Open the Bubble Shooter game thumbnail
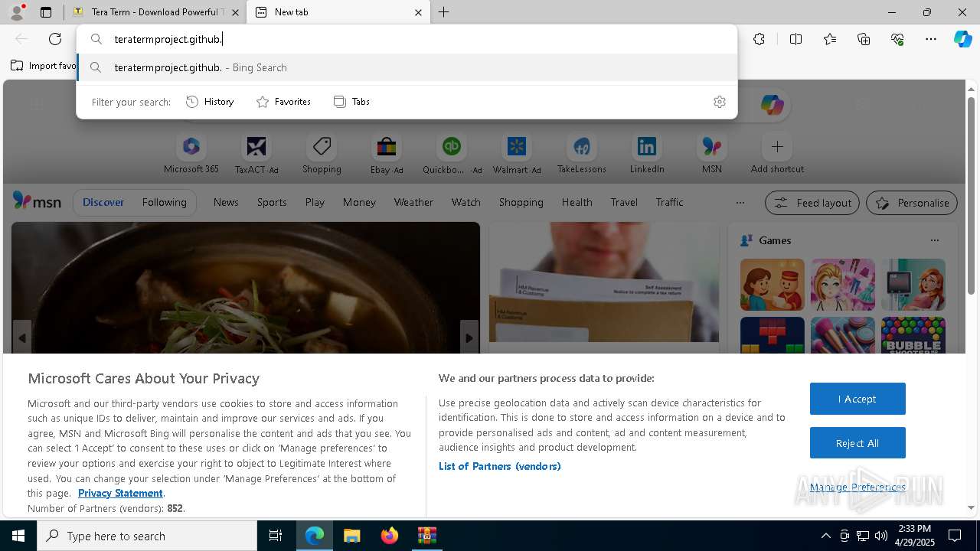 913,336
